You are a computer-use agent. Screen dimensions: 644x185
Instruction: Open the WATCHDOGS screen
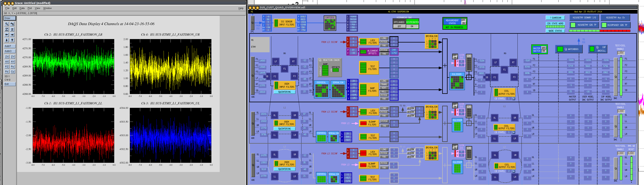(x=569, y=49)
